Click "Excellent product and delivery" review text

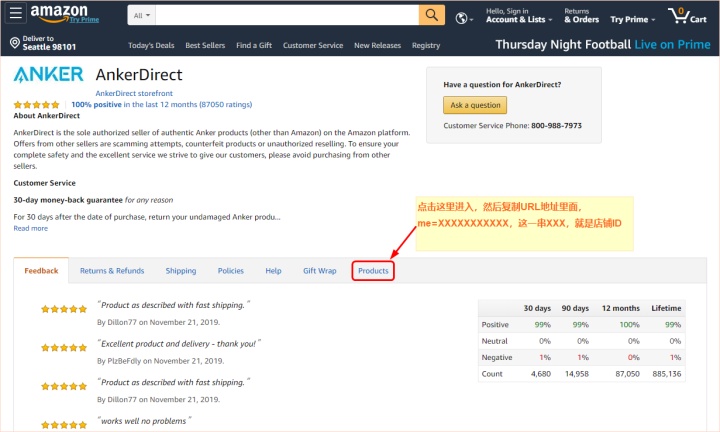pyautogui.click(x=179, y=344)
